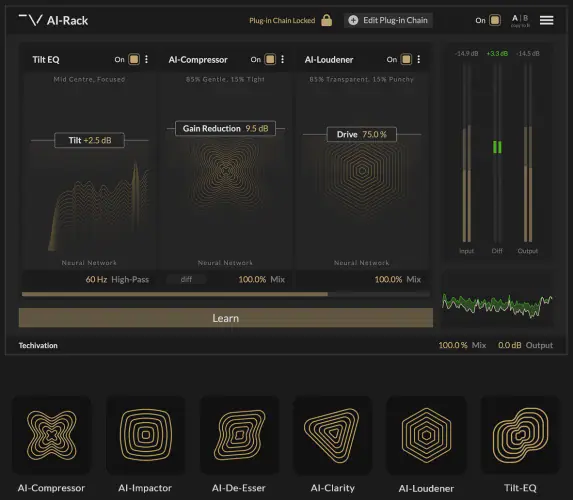This screenshot has height=500, width=573.
Task: Click the -14.9 dB input readout
Action: tap(466, 53)
